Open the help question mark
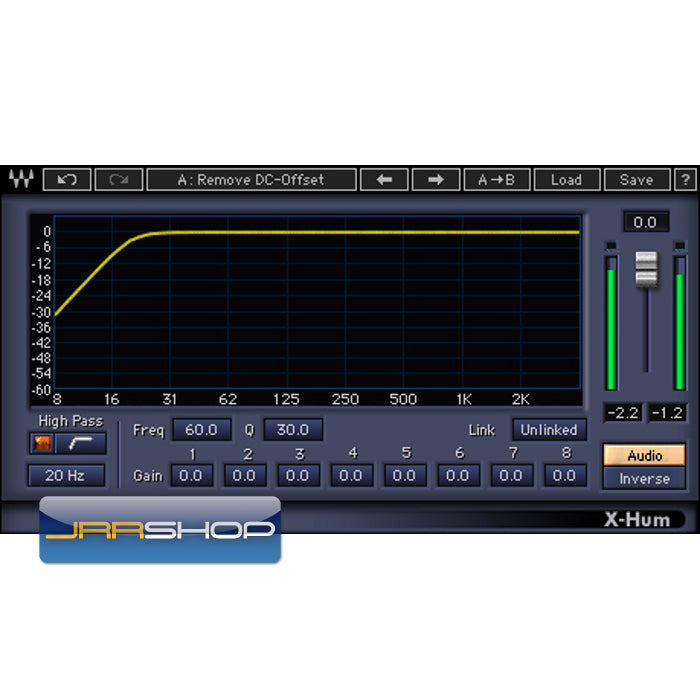This screenshot has height=700, width=700. pos(685,179)
